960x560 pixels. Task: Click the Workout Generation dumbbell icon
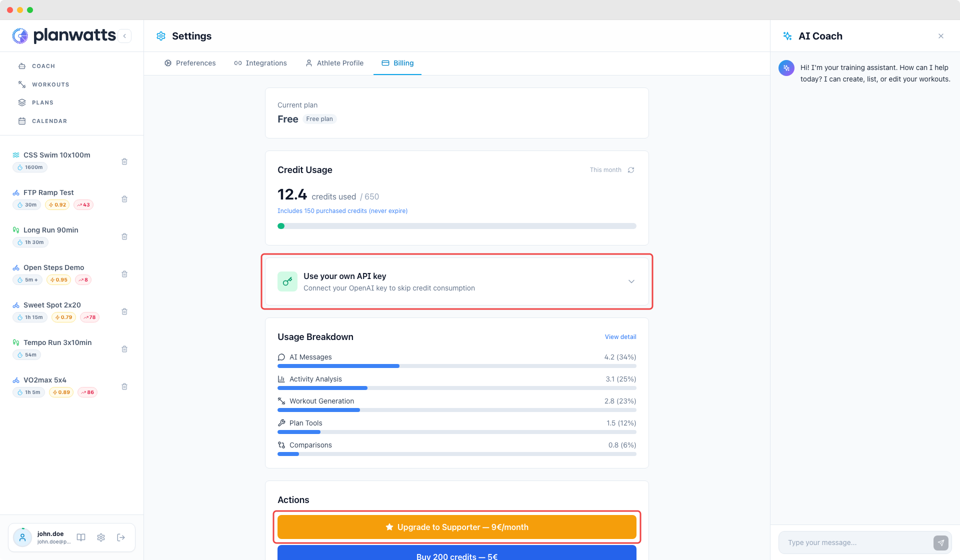281,401
